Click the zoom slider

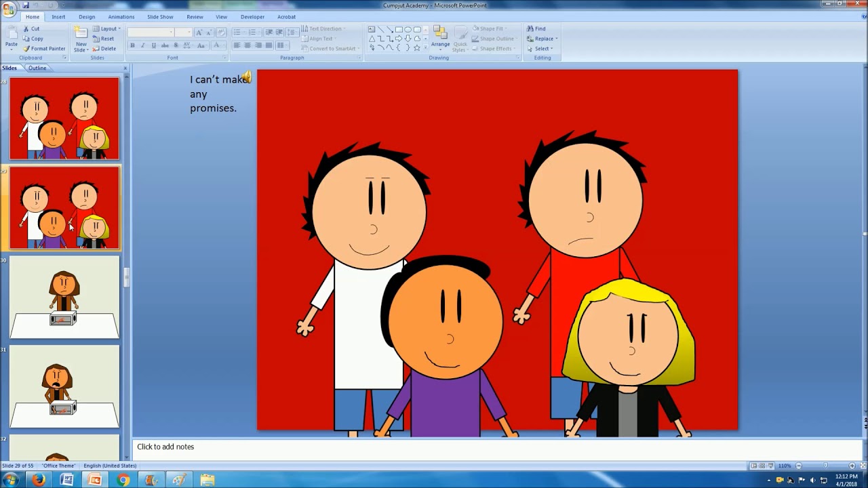point(825,466)
